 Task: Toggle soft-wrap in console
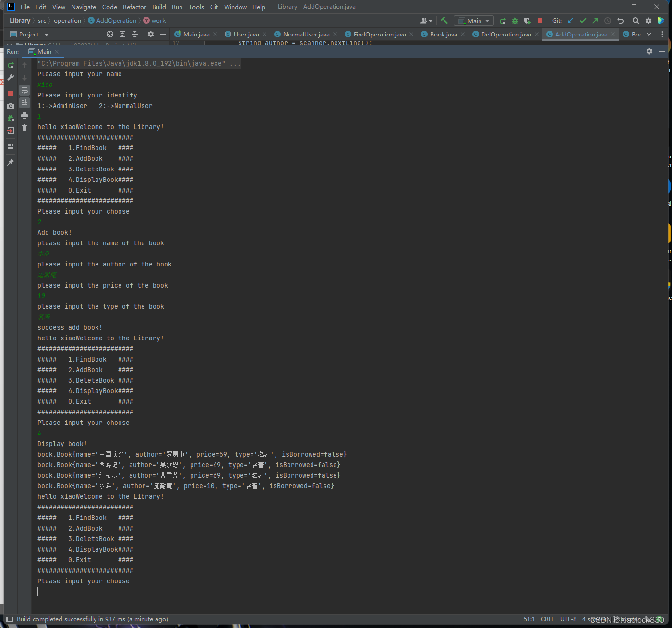click(x=24, y=91)
